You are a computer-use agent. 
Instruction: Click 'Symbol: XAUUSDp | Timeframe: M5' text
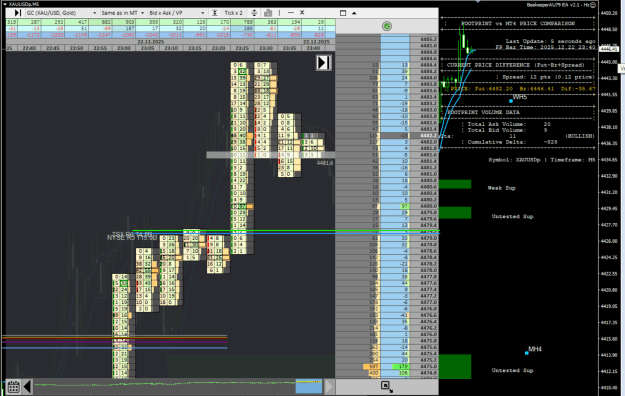[x=542, y=160]
